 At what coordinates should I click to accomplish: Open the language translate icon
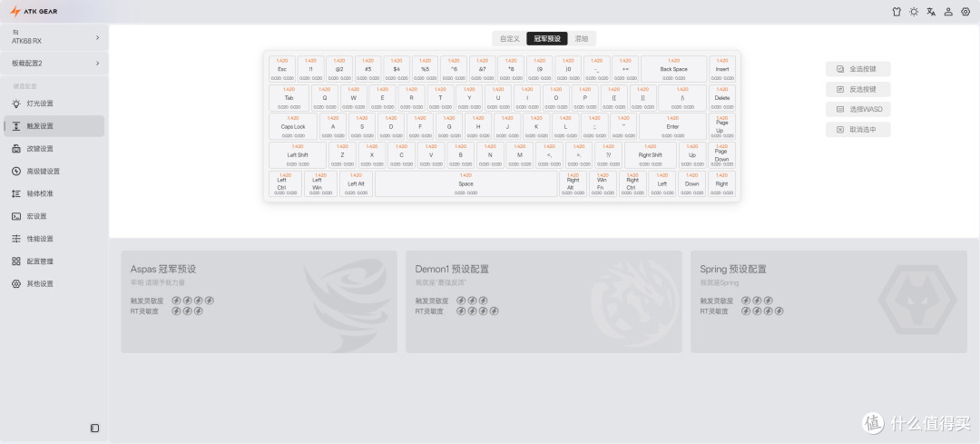[931, 11]
